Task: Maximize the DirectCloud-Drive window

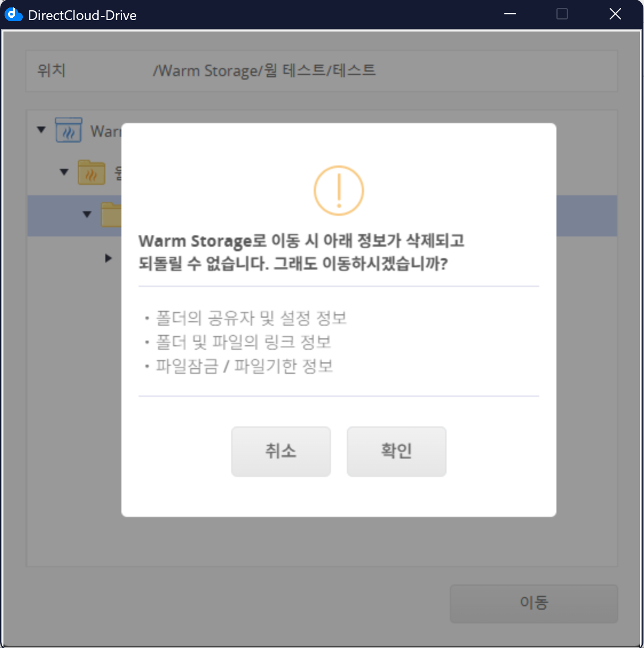Action: click(562, 14)
